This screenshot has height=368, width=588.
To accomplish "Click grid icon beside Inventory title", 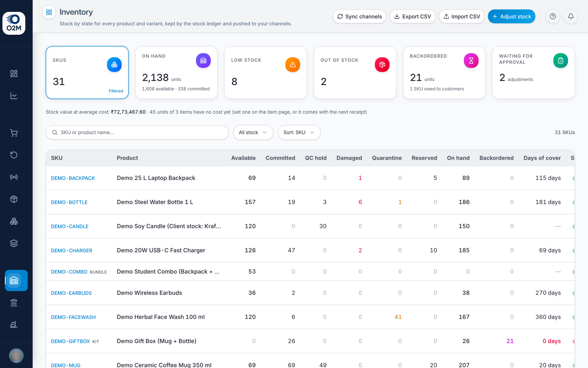I will point(49,12).
